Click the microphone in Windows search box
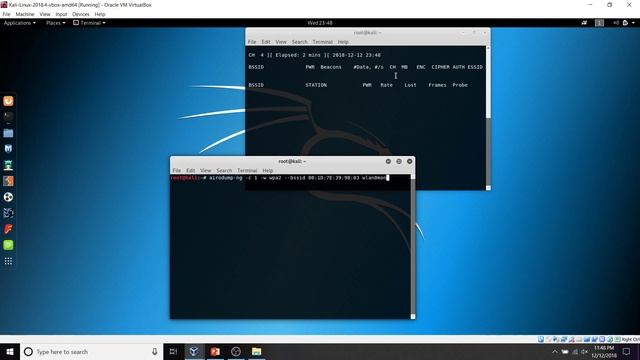 pyautogui.click(x=155, y=352)
